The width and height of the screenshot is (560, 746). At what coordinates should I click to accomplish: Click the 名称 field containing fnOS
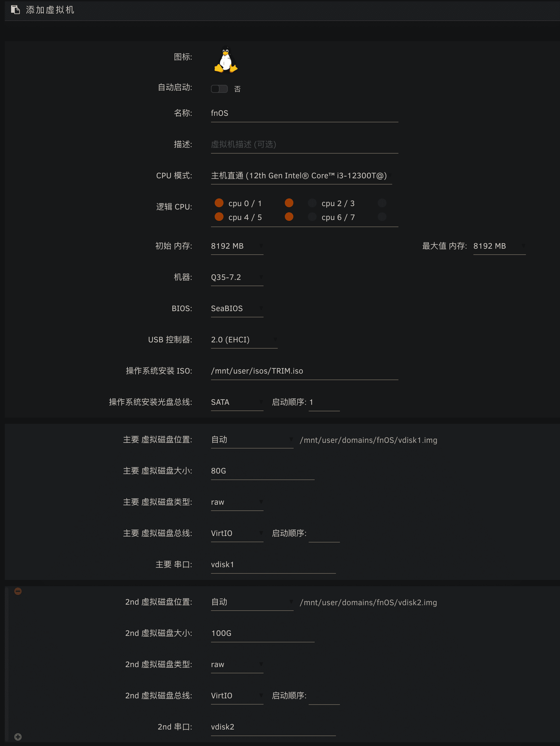305,113
